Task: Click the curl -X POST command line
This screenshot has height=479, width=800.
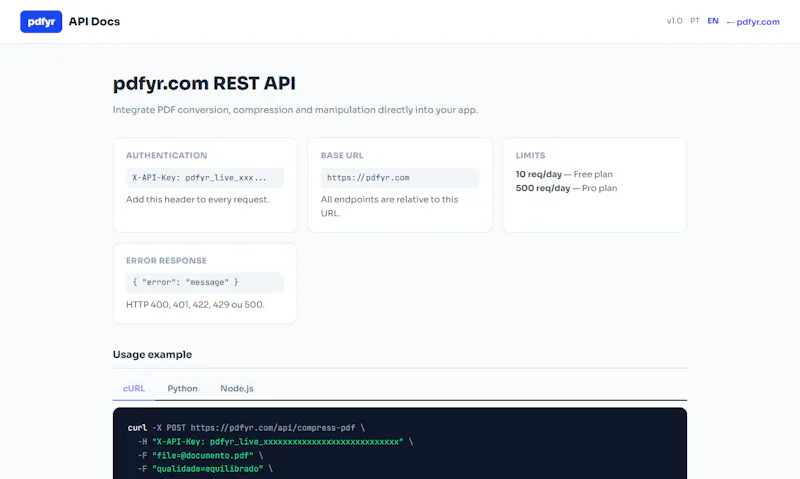Action: [x=246, y=427]
